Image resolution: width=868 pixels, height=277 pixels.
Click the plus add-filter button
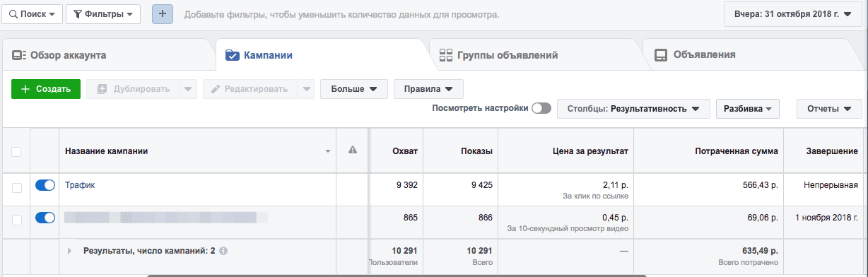coord(163,14)
